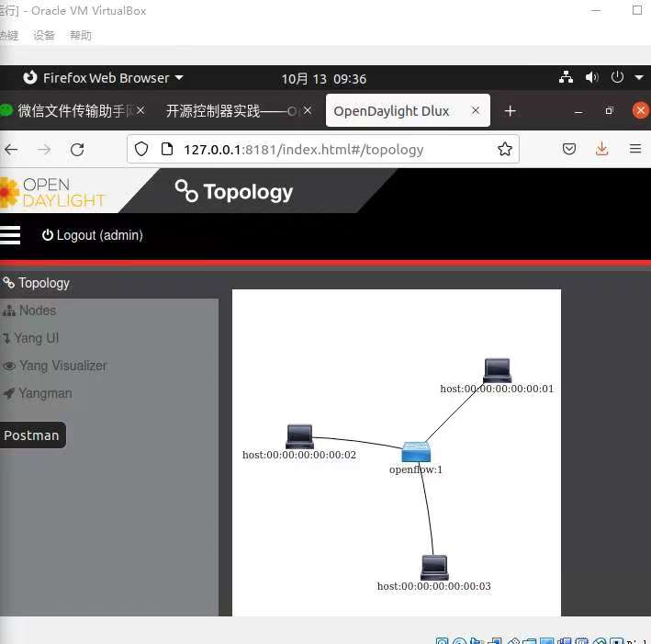Open Yang Visualizer in the sidebar
Screen dimensions: 651x644
[55, 366]
